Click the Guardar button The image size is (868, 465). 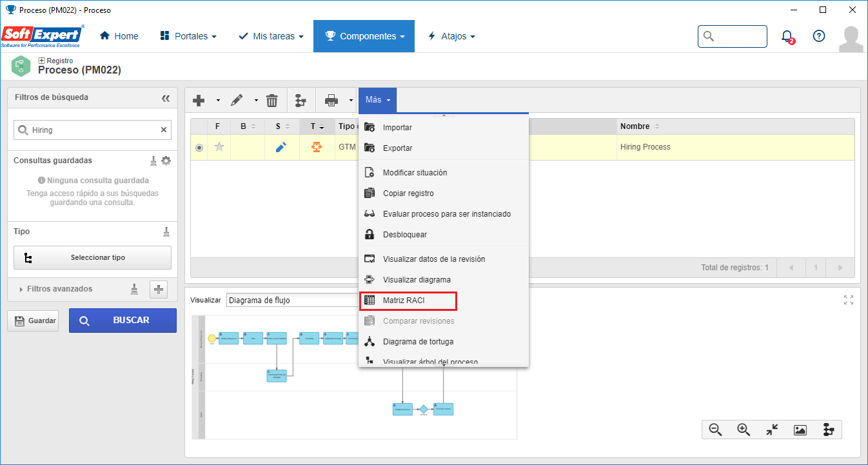pos(32,321)
